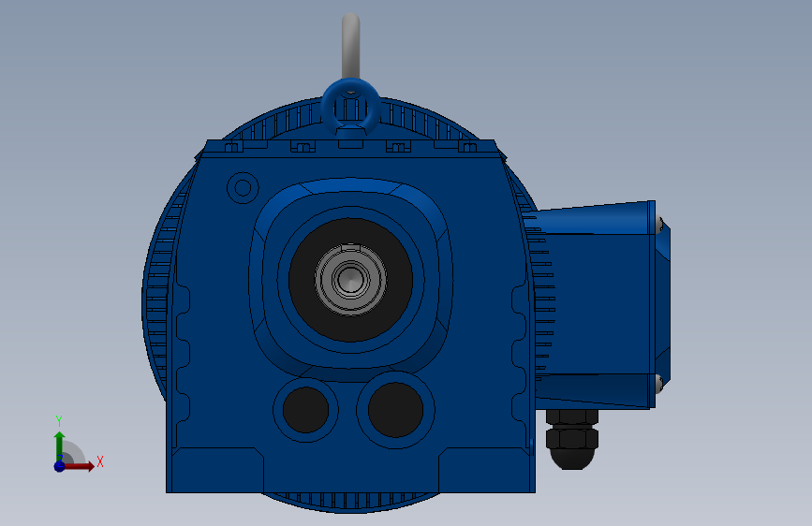
Task: Select the smaller left black round plug
Action: (305, 410)
